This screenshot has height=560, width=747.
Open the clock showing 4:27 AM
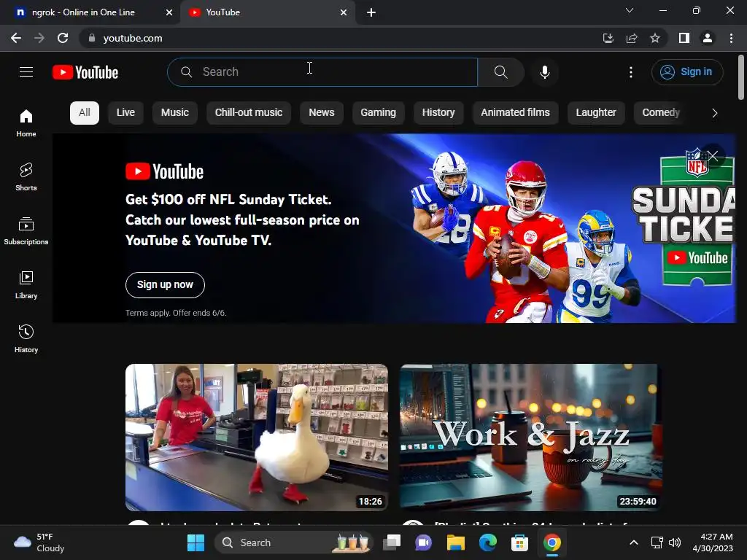coord(713,542)
